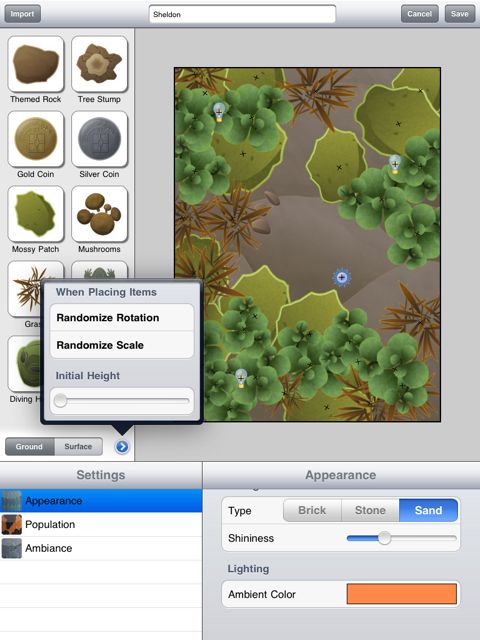Click the Save button
This screenshot has height=640, width=480.
(x=460, y=14)
